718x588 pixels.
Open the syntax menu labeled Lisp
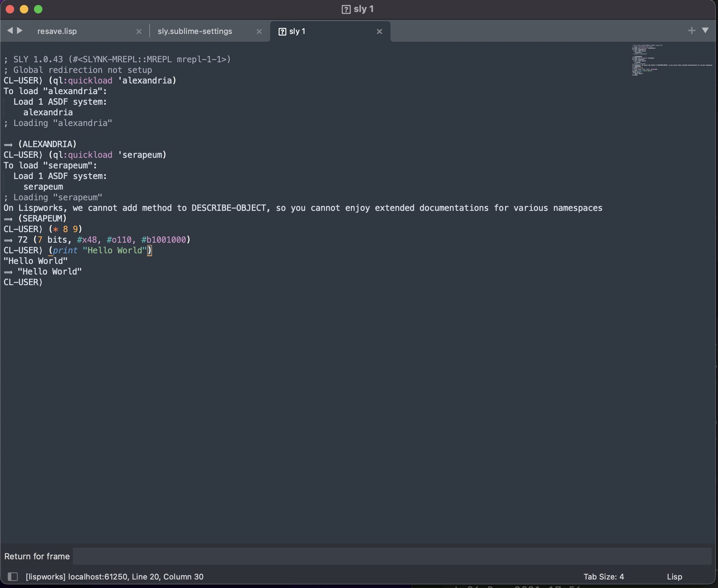coord(674,577)
